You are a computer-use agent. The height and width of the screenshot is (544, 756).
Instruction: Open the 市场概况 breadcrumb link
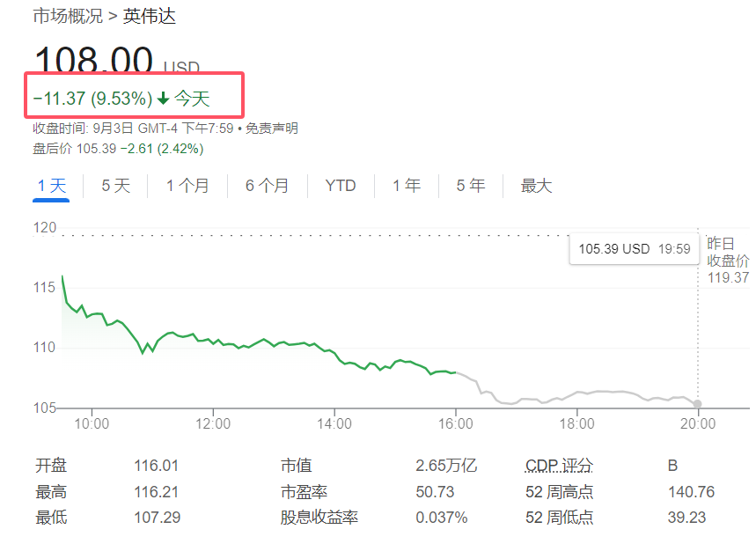(x=67, y=16)
